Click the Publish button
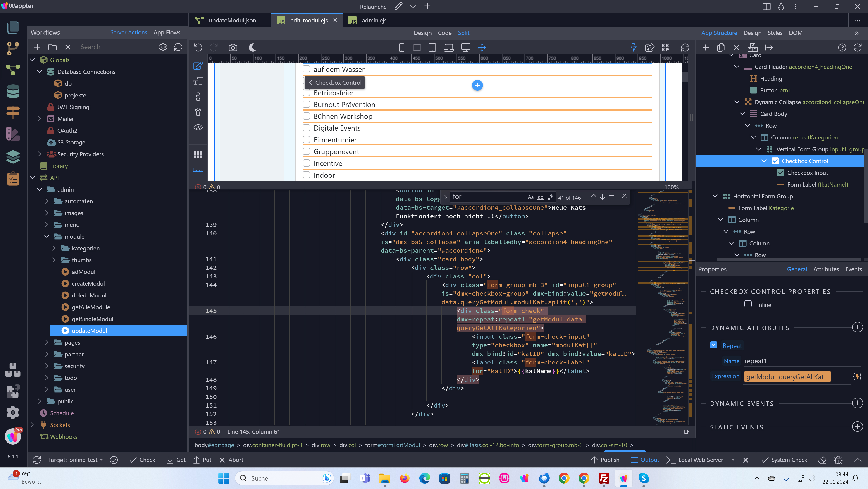Viewport: 868px width, 489px height. pyautogui.click(x=605, y=460)
